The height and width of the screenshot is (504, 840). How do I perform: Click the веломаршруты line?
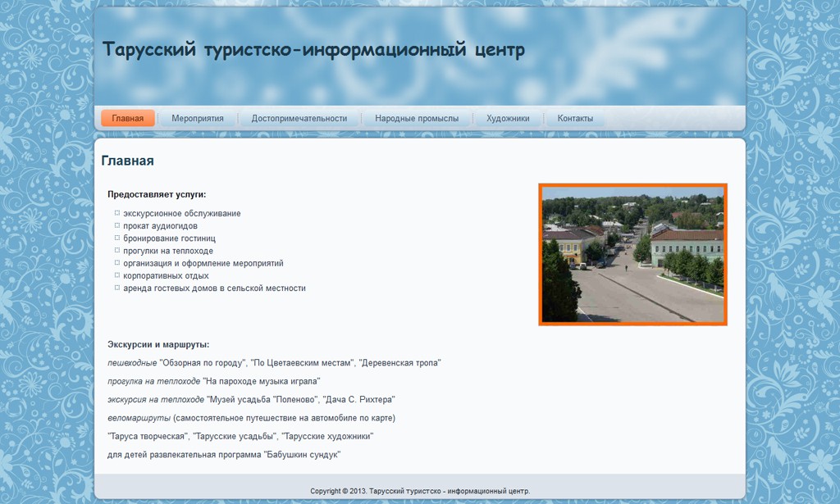pyautogui.click(x=251, y=418)
